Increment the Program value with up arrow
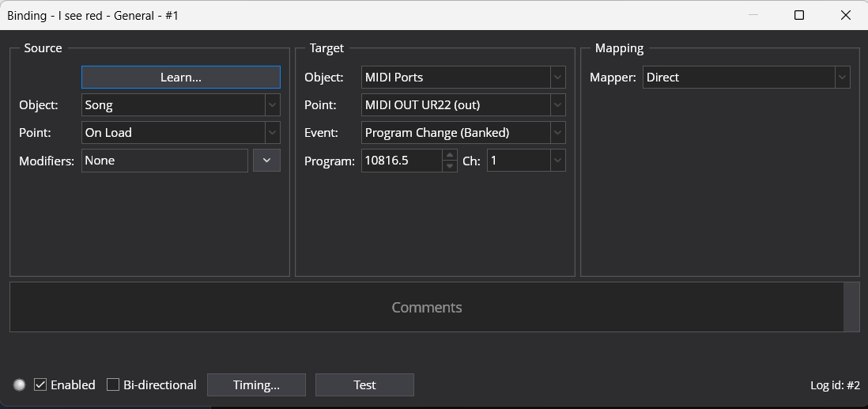Image resolution: width=868 pixels, height=409 pixels. pos(450,155)
